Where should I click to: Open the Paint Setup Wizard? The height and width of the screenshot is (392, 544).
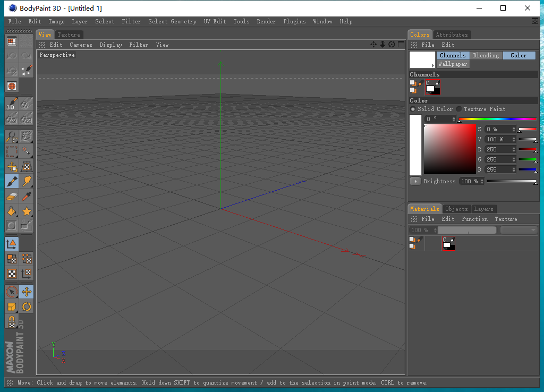[27, 70]
